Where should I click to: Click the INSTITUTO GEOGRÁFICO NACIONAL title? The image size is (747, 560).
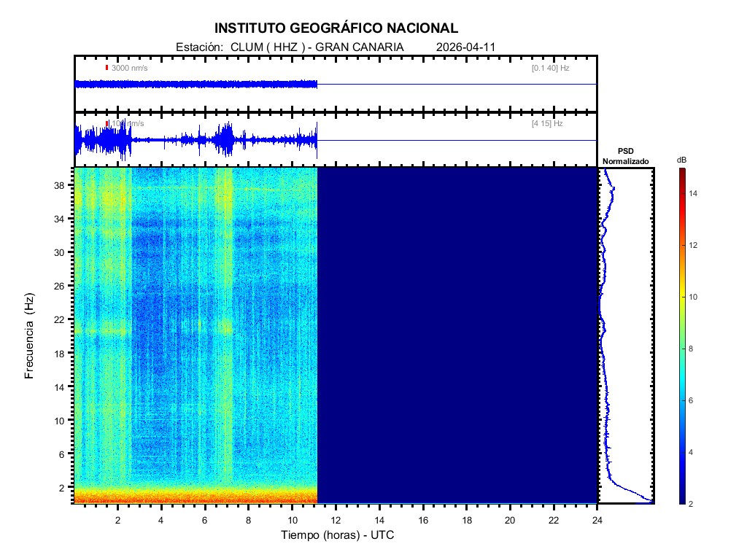tap(336, 28)
